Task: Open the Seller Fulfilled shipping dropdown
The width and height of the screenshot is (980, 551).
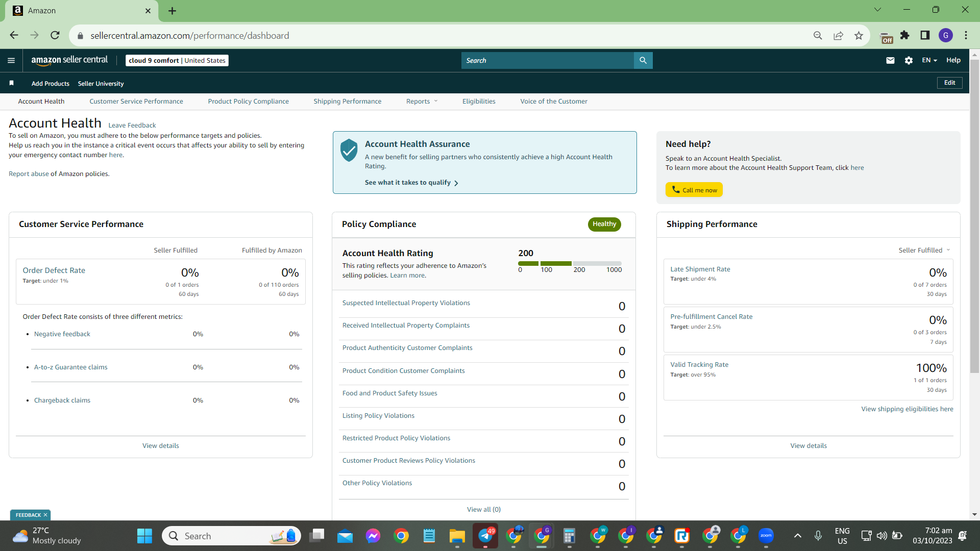Action: [924, 250]
